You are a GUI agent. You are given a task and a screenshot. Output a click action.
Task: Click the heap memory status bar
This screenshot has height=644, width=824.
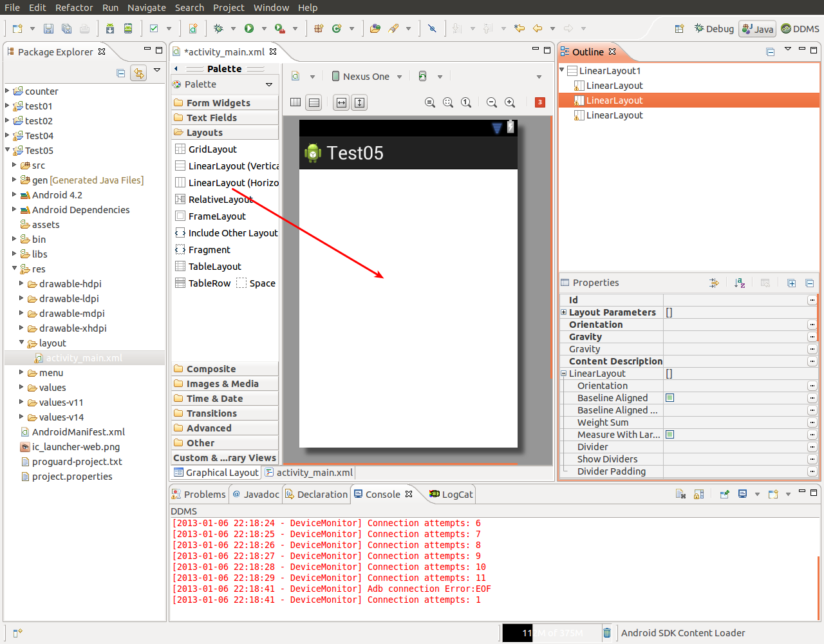(551, 633)
